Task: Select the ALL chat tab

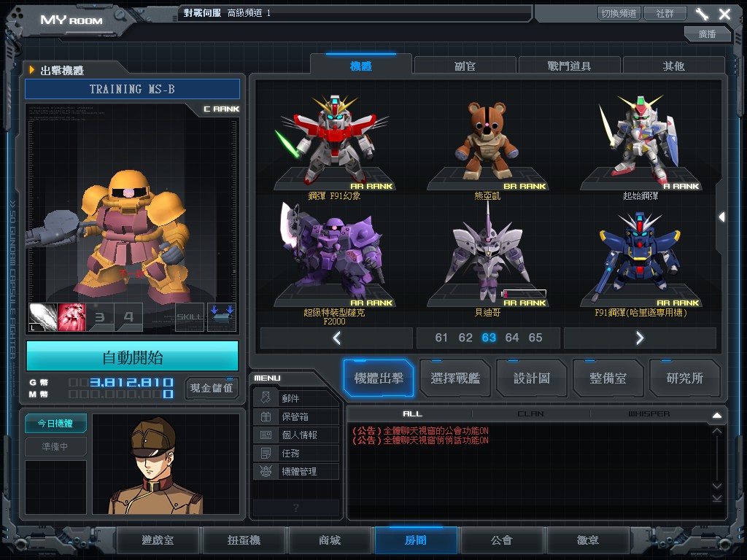Action: click(412, 414)
